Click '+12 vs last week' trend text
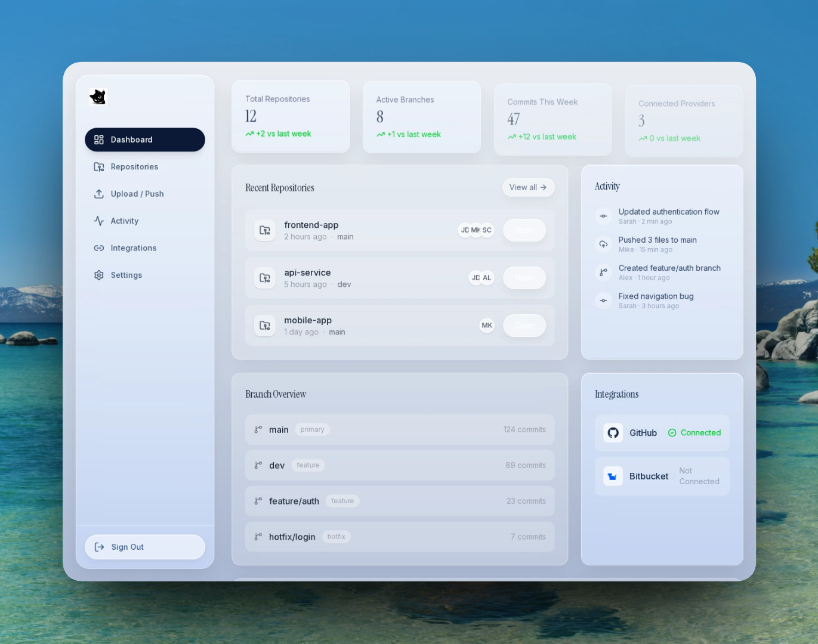This screenshot has height=644, width=818. [x=547, y=137]
